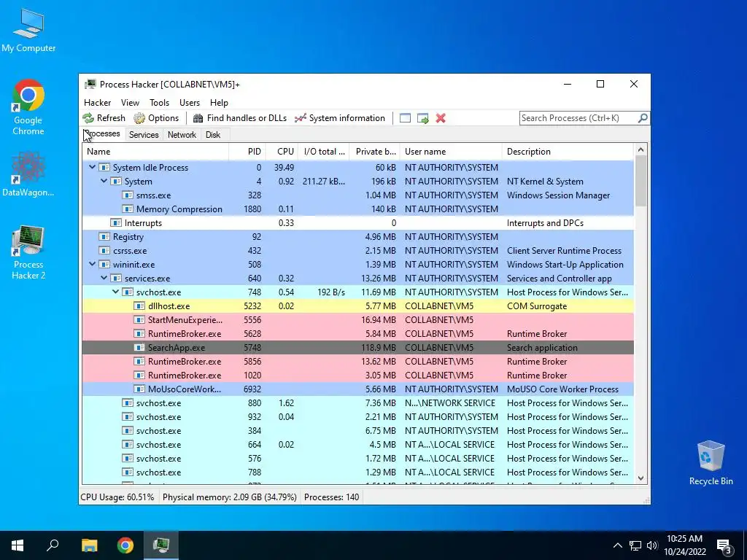Click the Process Hacker taskbar button

click(161, 545)
